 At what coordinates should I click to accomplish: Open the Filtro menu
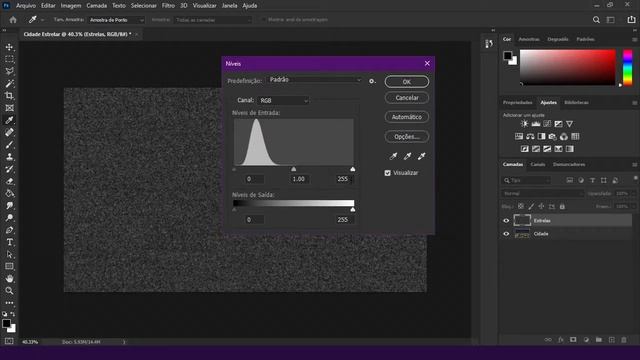[168, 6]
